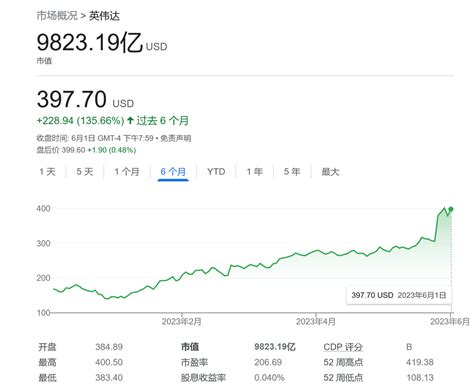Click the CDP 评分 underlined label
Image resolution: width=474 pixels, height=389 pixels.
click(343, 347)
